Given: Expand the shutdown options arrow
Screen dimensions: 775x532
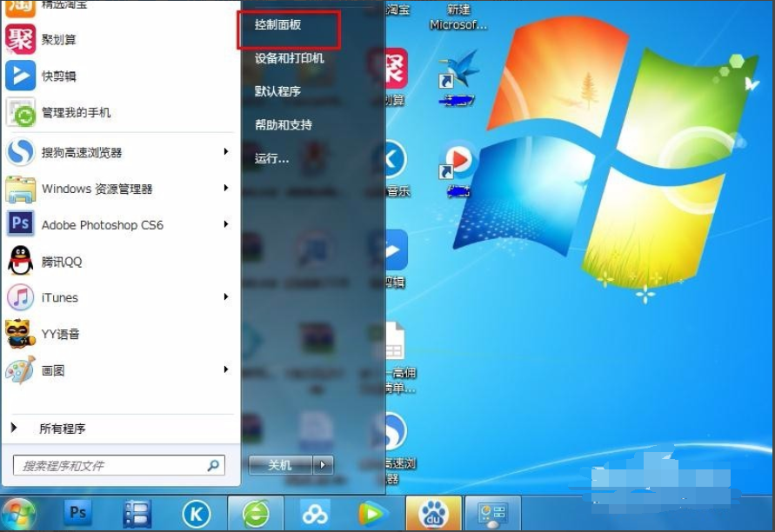Looking at the screenshot, I should (323, 465).
